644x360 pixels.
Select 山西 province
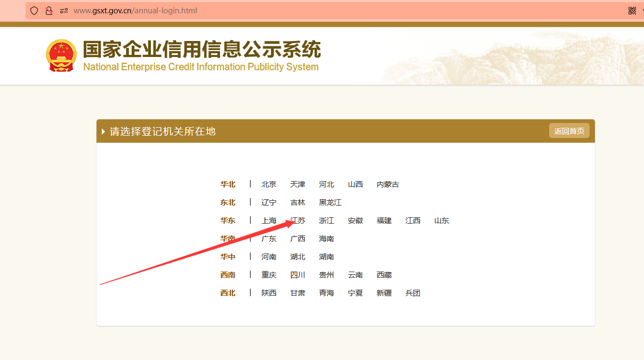[356, 184]
